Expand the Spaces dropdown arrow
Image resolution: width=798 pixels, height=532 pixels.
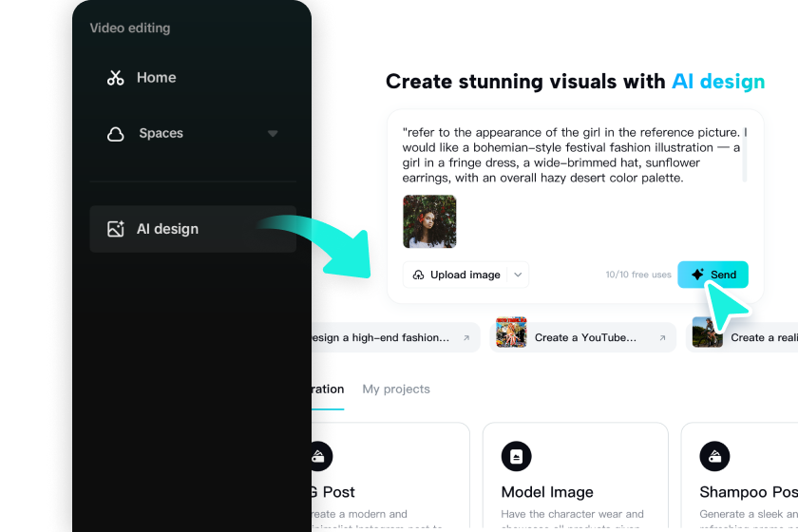[273, 134]
